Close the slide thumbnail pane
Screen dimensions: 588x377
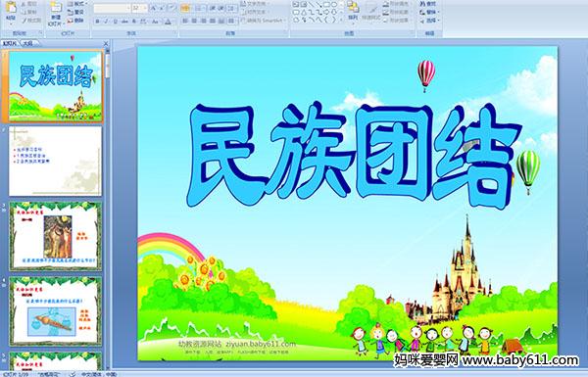[106, 43]
